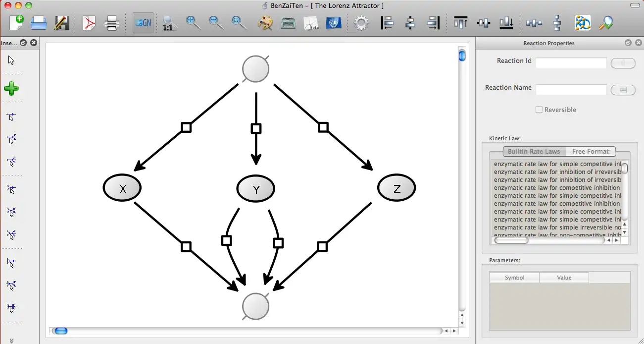Enable the Reversible checkbox
The height and width of the screenshot is (344, 644).
tap(539, 110)
